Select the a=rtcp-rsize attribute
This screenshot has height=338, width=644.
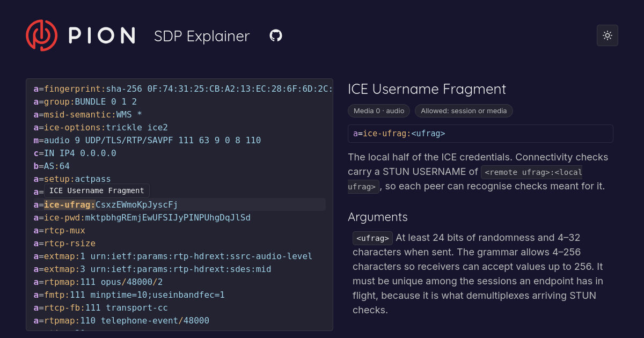64,244
